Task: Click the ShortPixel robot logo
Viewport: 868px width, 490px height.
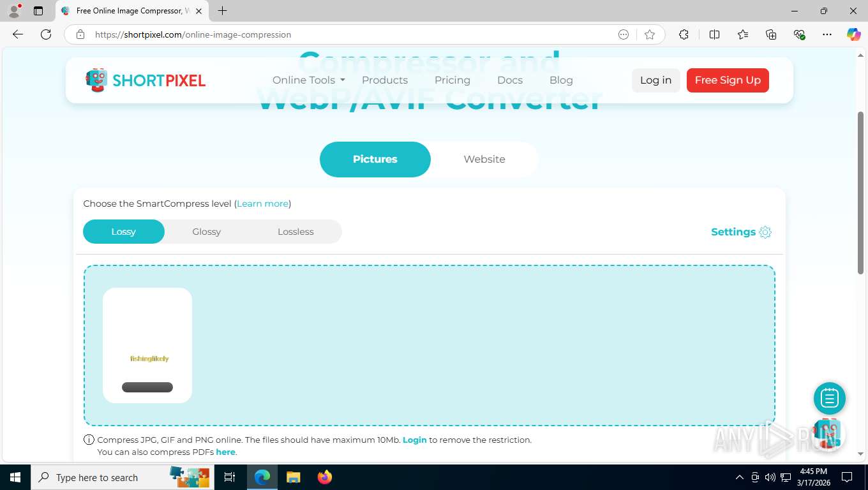Action: point(146,80)
